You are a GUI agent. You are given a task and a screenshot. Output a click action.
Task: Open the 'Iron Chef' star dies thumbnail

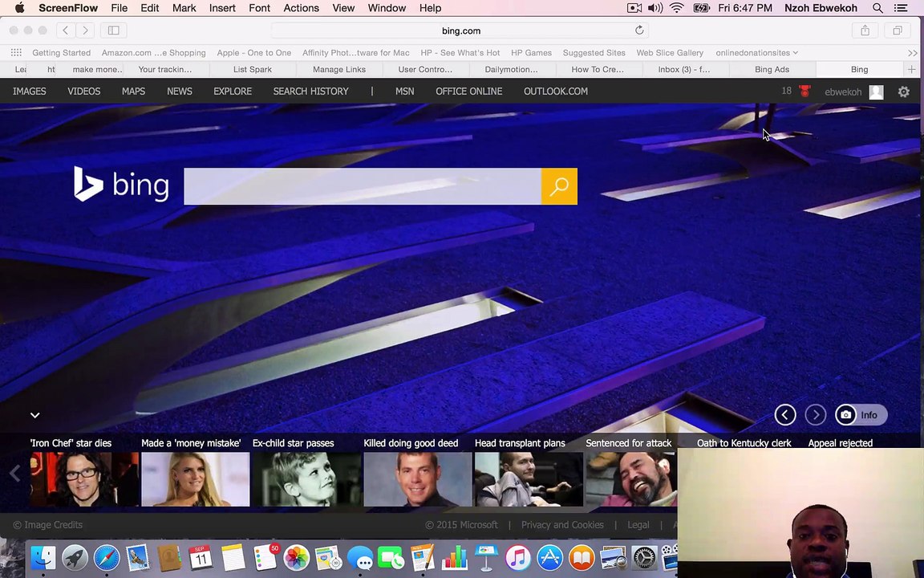84,479
